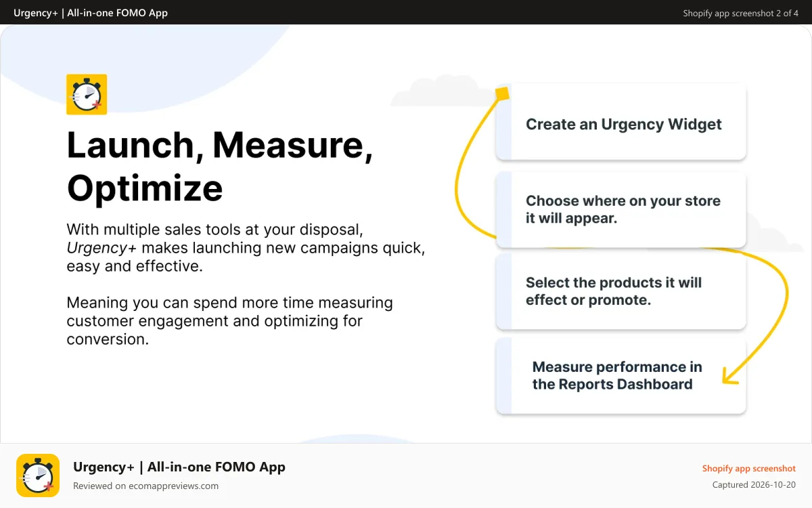
Task: Select the "Choose where on your store" card
Action: click(621, 209)
